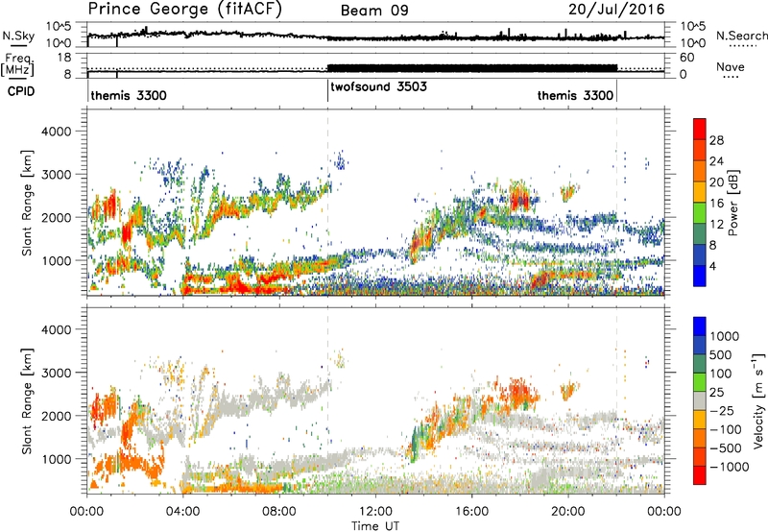Click the '1000' tick on the Velocity scale
The image size is (768, 532).
[x=725, y=336]
